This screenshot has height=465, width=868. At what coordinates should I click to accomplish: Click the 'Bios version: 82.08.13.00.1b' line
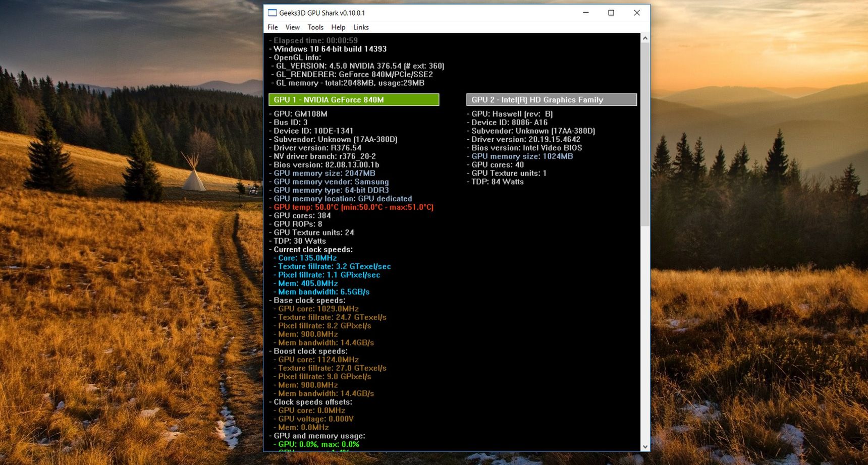point(324,165)
